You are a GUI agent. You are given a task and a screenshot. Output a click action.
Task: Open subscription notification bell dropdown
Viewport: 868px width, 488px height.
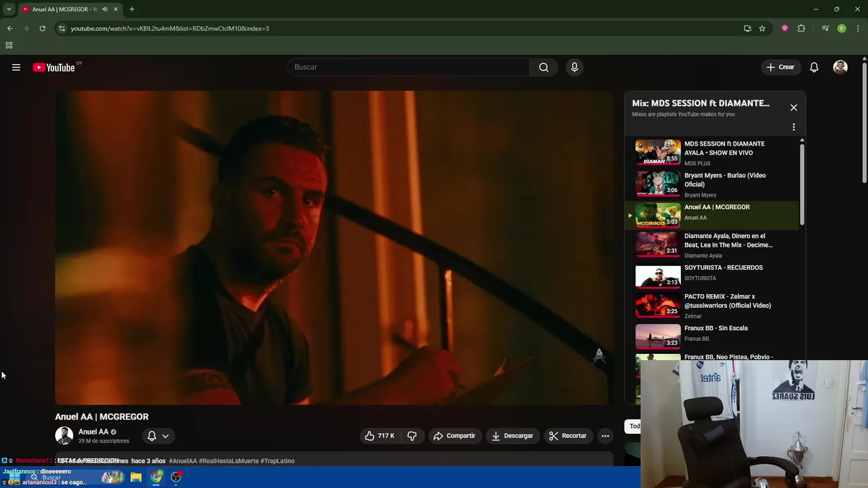click(x=158, y=436)
